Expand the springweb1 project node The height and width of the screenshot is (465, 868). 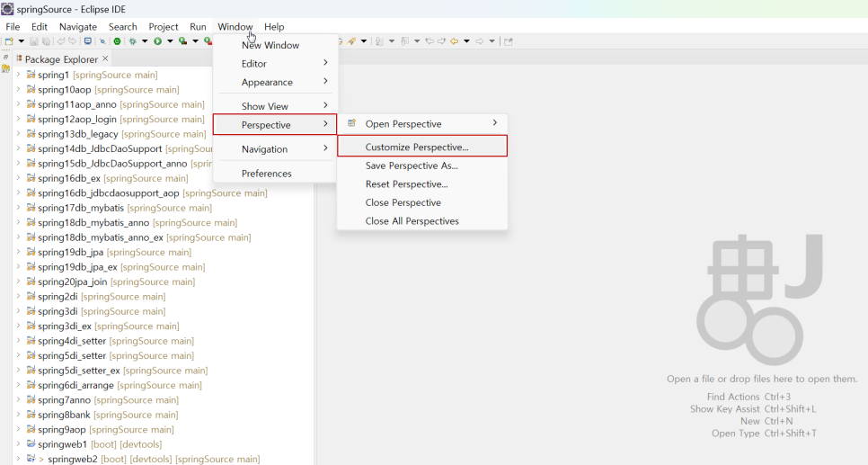click(x=18, y=444)
